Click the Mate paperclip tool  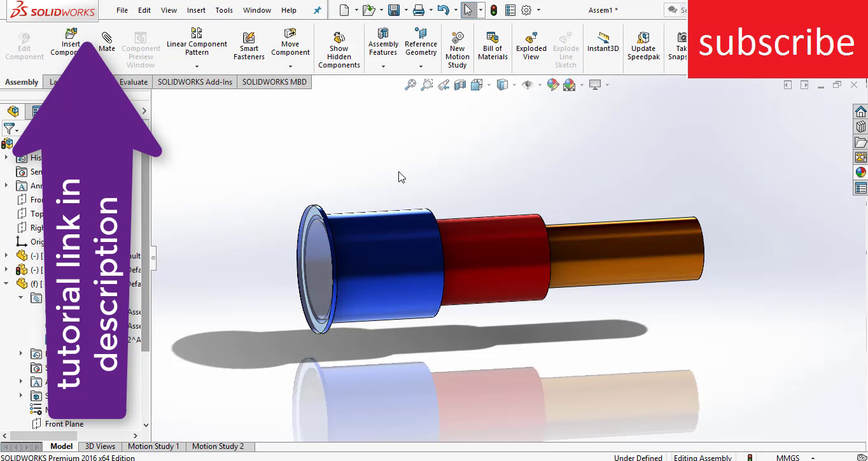point(107,41)
